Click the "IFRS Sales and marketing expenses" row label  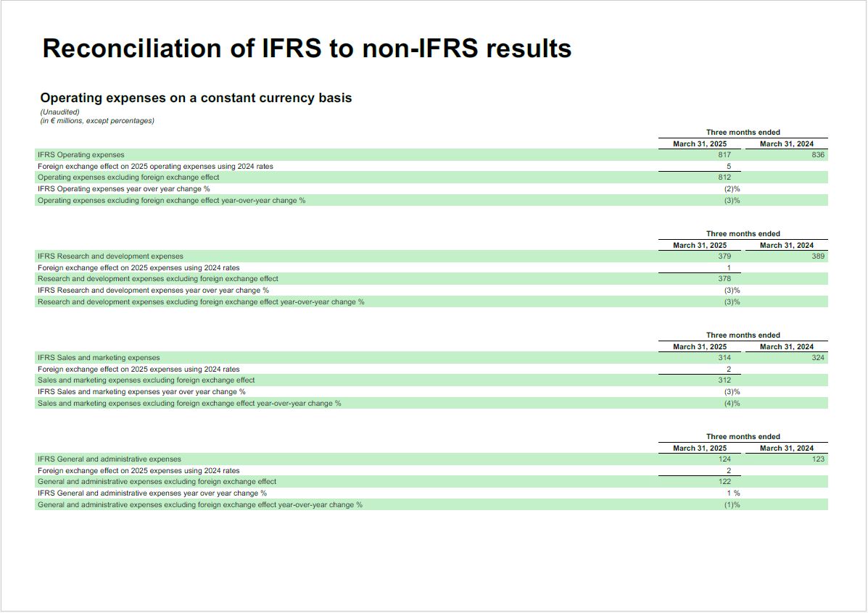99,358
